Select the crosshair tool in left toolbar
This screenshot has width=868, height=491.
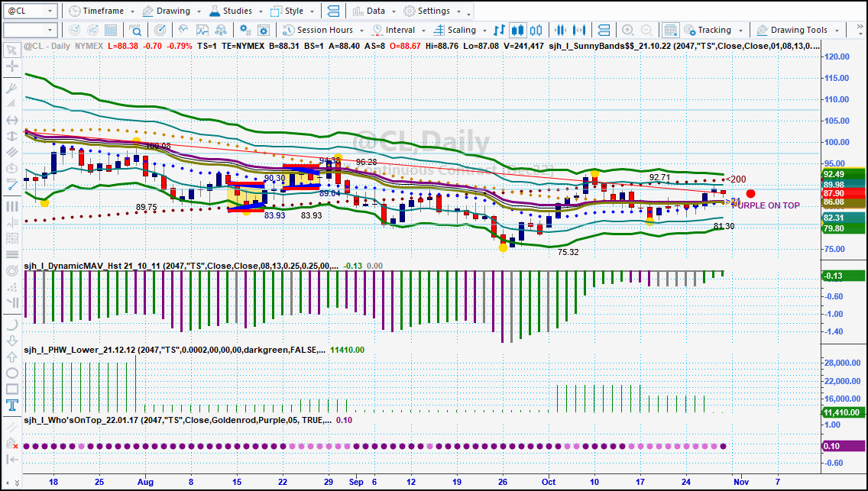point(11,66)
